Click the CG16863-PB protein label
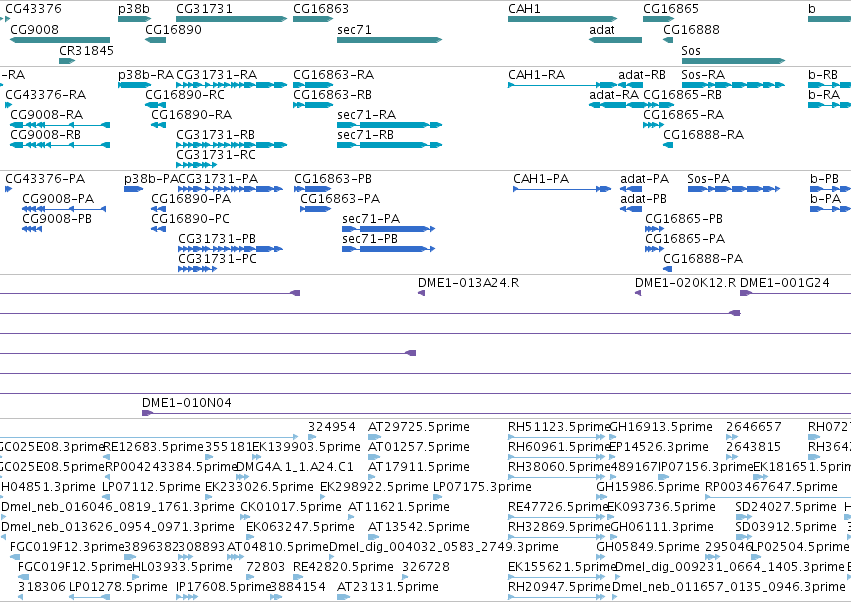Screen dimensions: 851x602 point(333,179)
